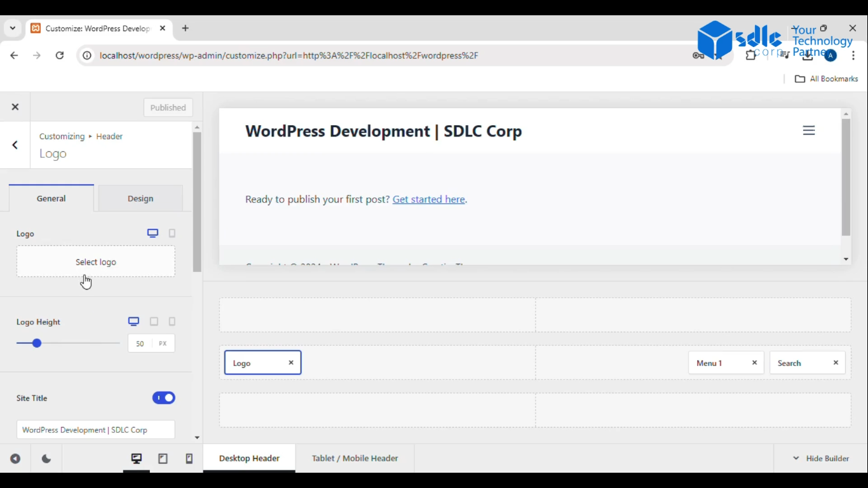The width and height of the screenshot is (868, 488).
Task: Click the Published button
Action: coord(168,107)
